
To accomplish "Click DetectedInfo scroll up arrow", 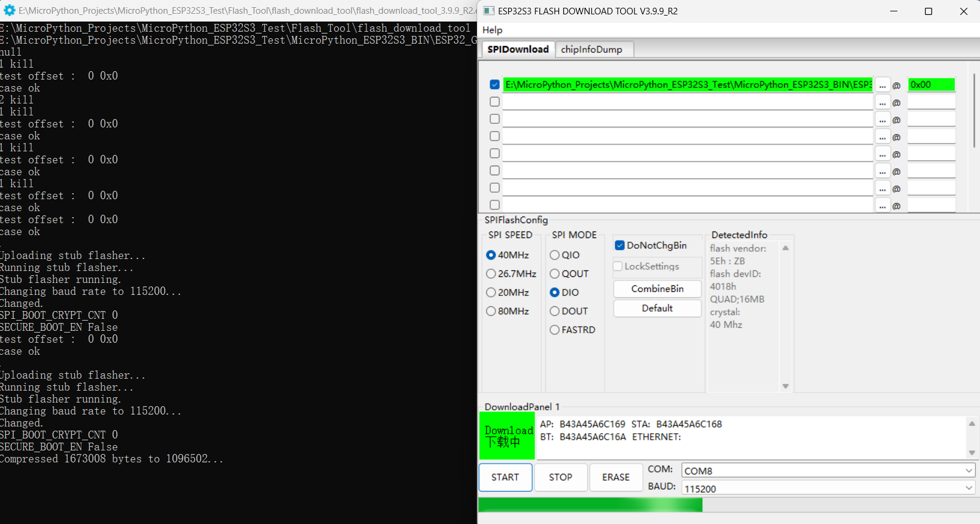I will (x=785, y=248).
